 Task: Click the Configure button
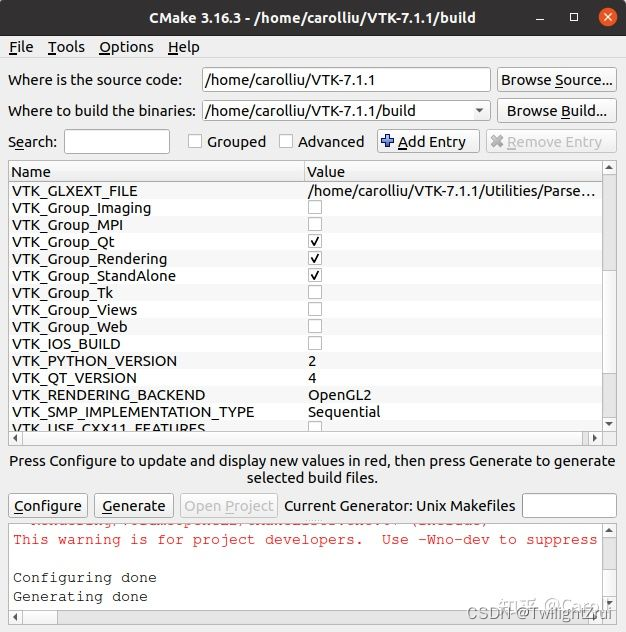click(x=48, y=505)
